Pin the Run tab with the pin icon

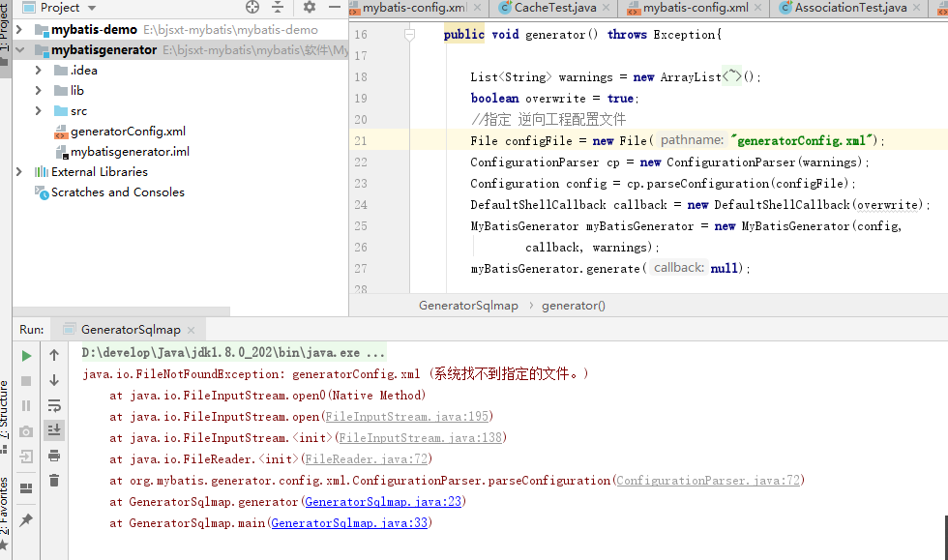coord(26,519)
